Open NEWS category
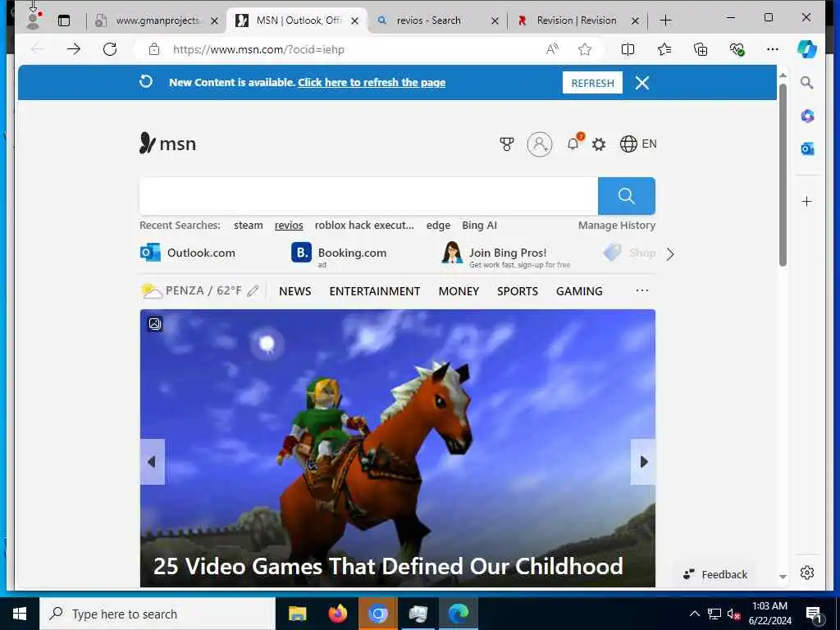840x630 pixels. [x=294, y=291]
